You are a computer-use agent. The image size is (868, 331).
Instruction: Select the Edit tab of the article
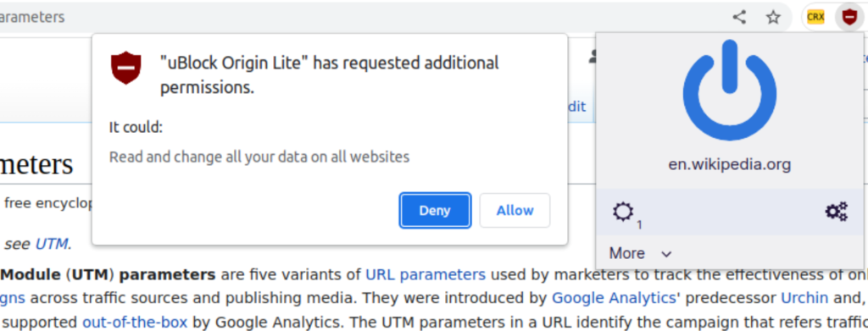click(576, 106)
